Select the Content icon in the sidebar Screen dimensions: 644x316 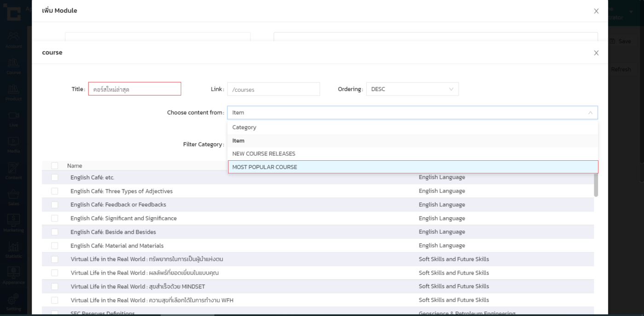coord(13,170)
